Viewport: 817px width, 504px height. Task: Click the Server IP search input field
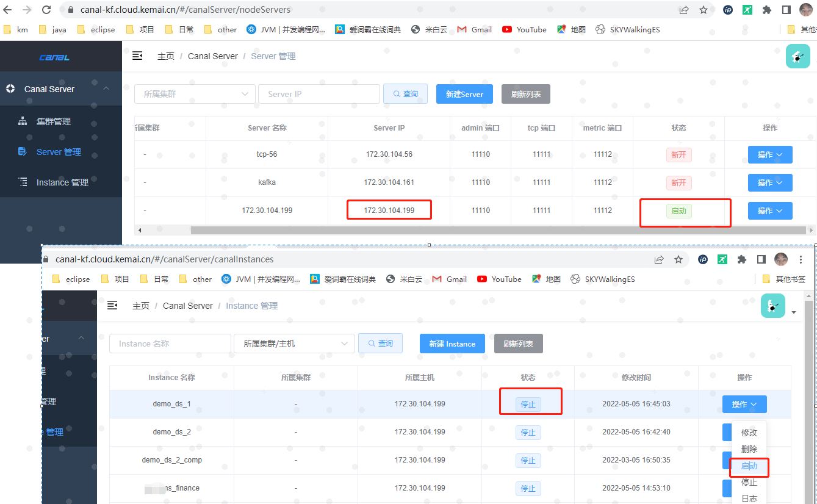coord(319,93)
